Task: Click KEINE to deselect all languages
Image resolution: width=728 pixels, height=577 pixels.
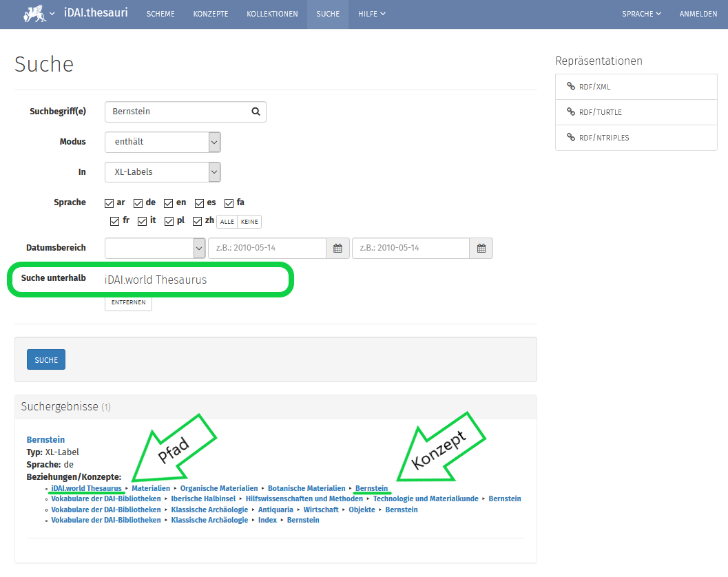Action: [x=249, y=222]
